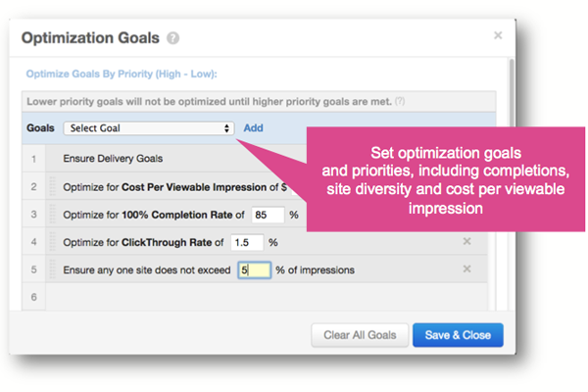Click the Add link next to goal selector

click(253, 128)
